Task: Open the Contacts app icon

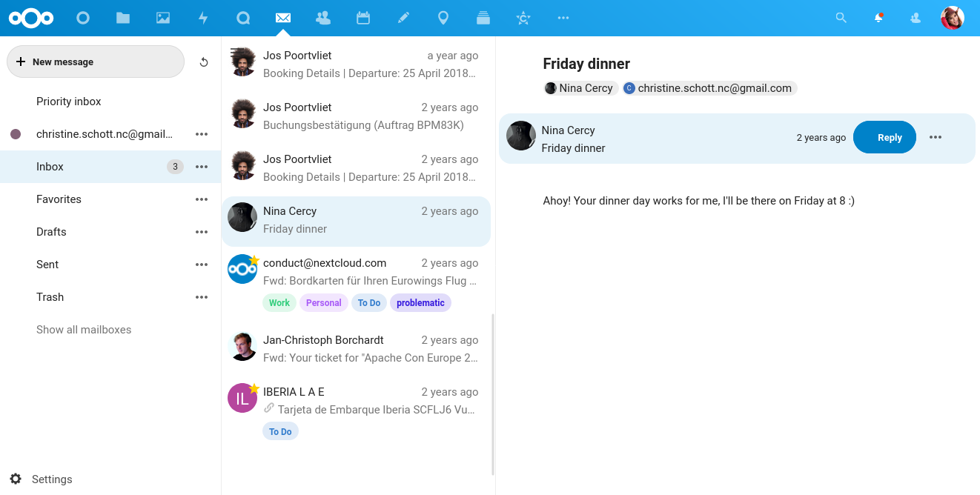Action: tap(322, 17)
